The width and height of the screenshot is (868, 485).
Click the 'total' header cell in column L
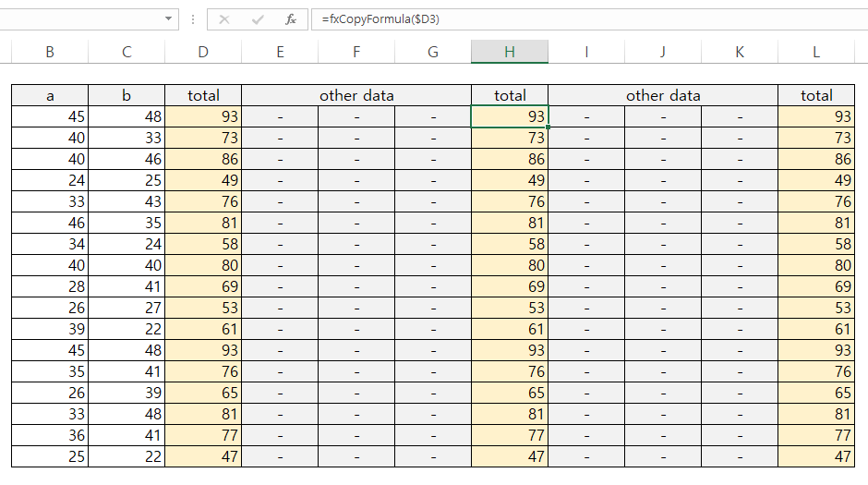(x=816, y=95)
